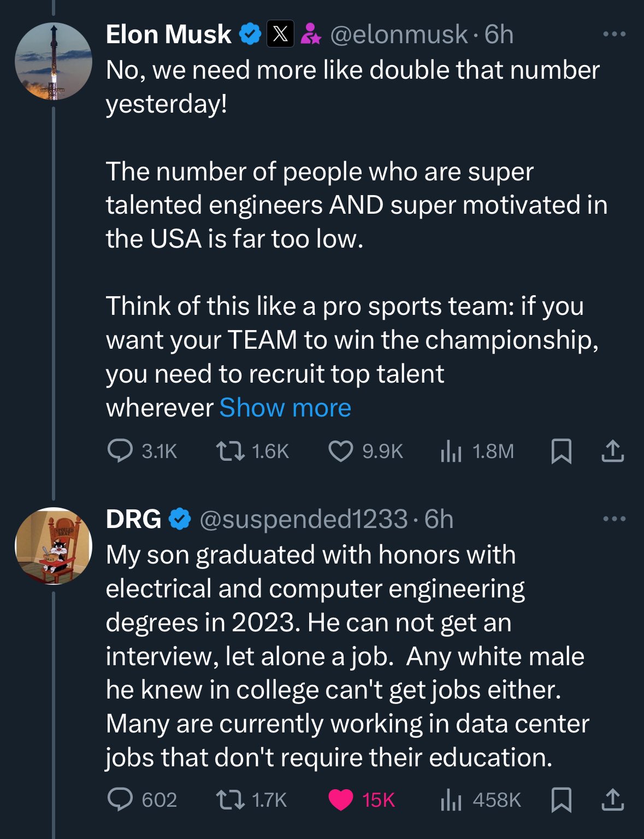Expand post with Show more
This screenshot has height=839, width=644.
[x=285, y=408]
